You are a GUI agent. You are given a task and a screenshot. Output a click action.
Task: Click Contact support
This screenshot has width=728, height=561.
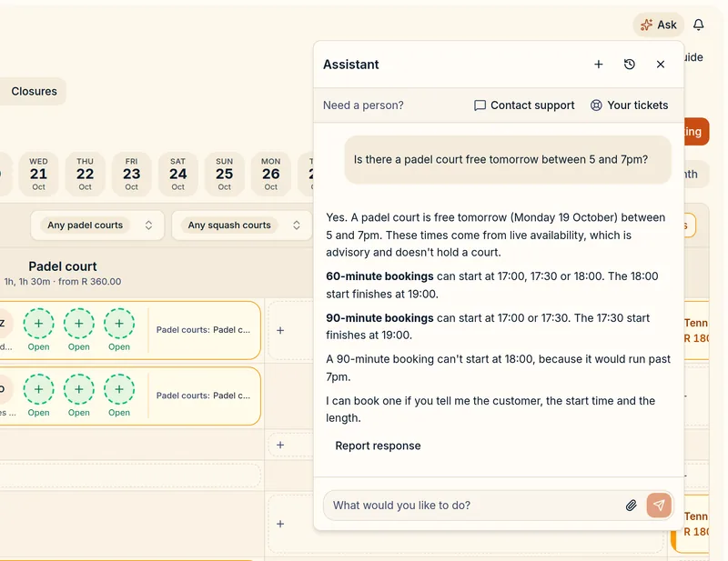coord(524,105)
